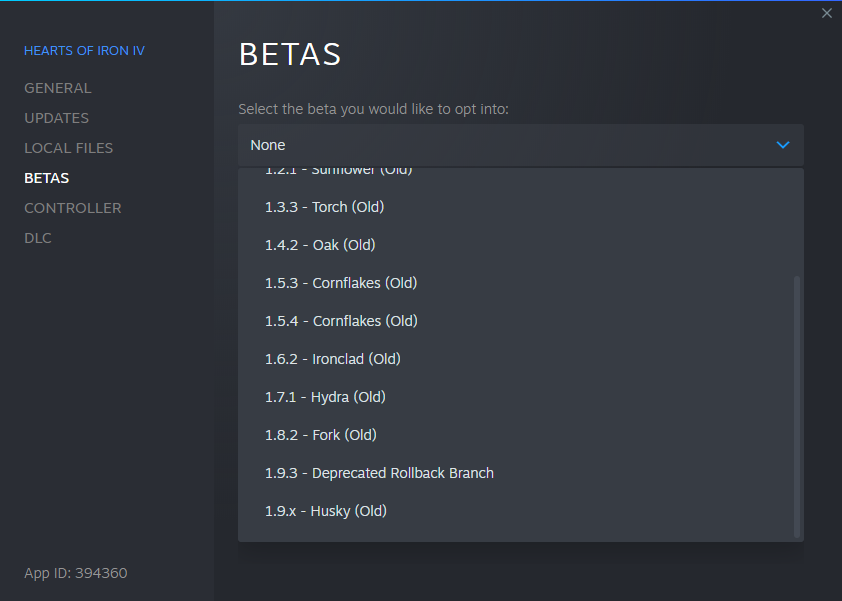Select the 1.8.2 - Fork (Old) entry
This screenshot has height=601, width=842.
click(320, 435)
